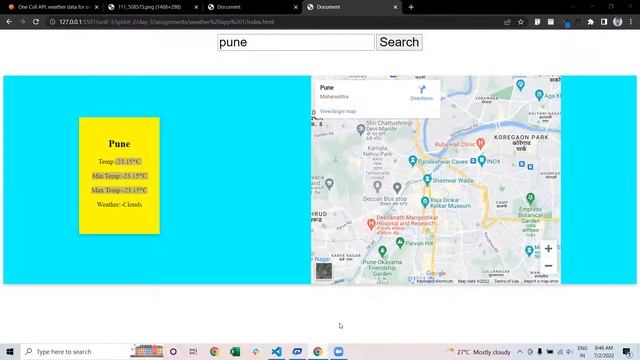Share this page icon

click(x=507, y=22)
